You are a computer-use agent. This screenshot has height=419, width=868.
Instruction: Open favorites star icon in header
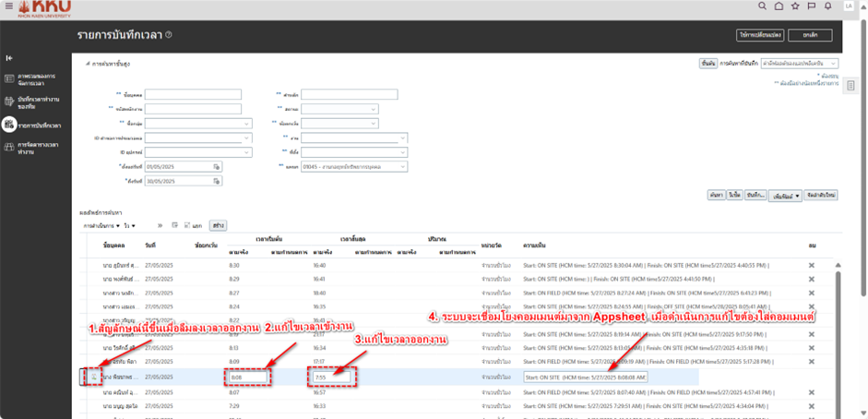(x=795, y=6)
